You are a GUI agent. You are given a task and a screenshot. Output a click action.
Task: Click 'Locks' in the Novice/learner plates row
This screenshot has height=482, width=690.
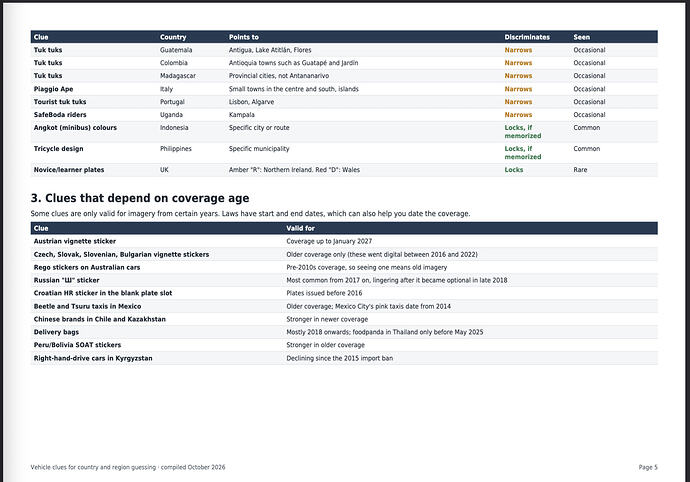click(x=514, y=169)
